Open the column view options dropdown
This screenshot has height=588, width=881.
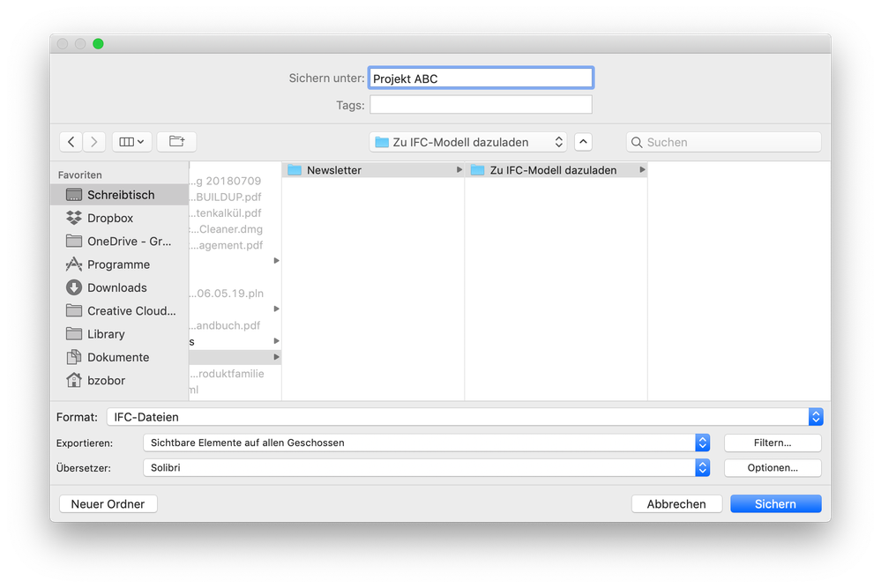tap(131, 142)
